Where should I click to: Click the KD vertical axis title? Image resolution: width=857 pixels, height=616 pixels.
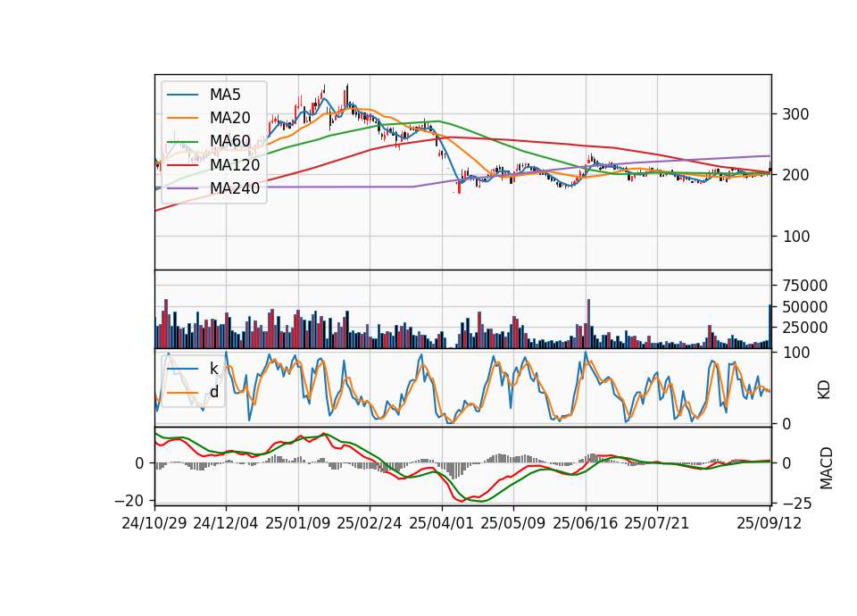[824, 390]
